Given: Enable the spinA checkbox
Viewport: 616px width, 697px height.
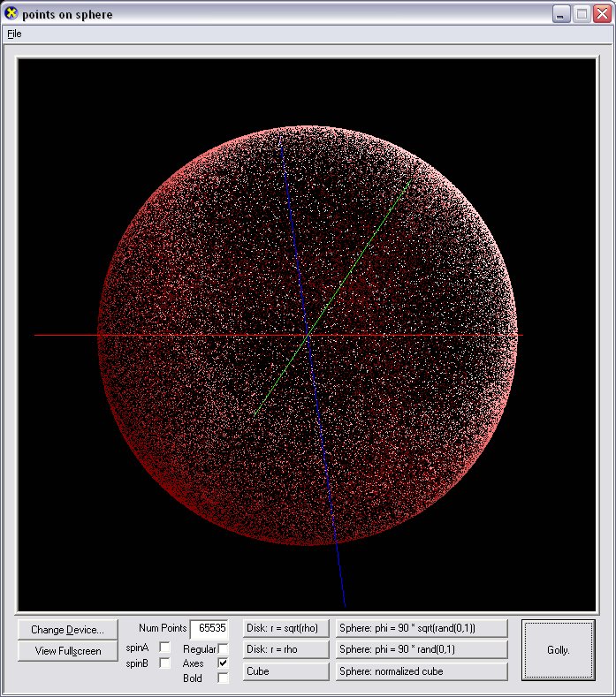Looking at the screenshot, I should pos(164,648).
